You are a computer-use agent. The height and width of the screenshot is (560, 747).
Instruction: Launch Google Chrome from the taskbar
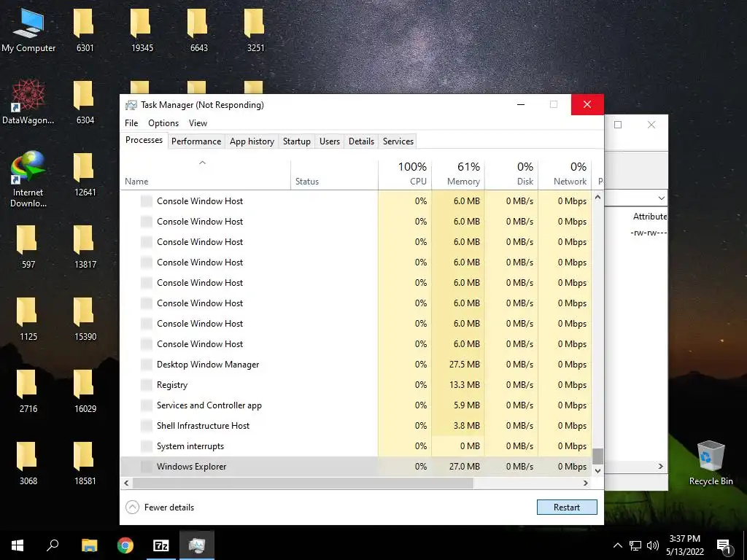coord(125,545)
